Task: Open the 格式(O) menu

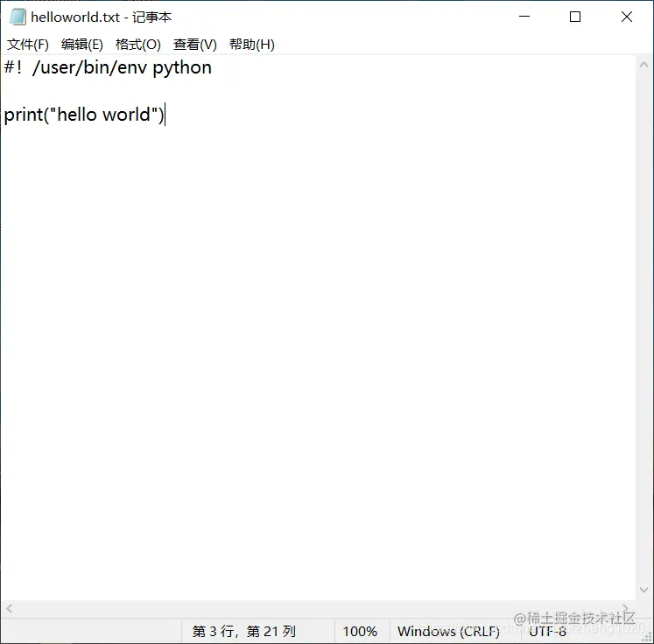Action: click(x=138, y=44)
